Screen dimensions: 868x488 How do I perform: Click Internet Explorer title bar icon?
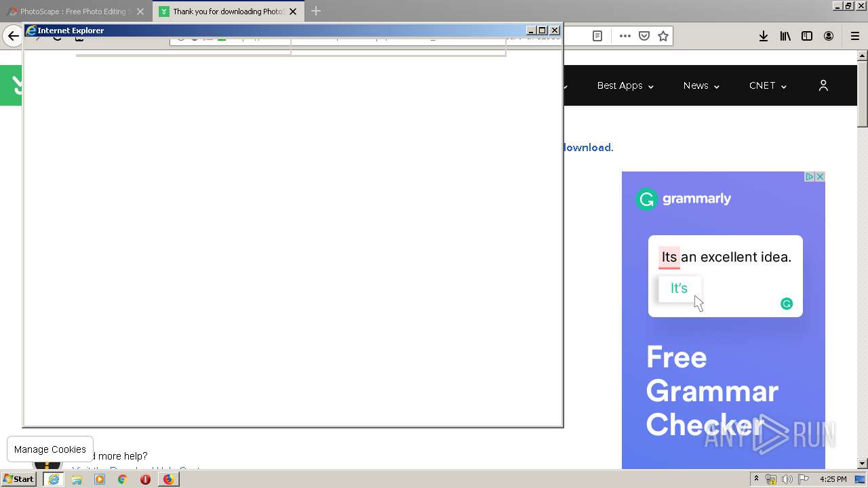click(x=31, y=30)
